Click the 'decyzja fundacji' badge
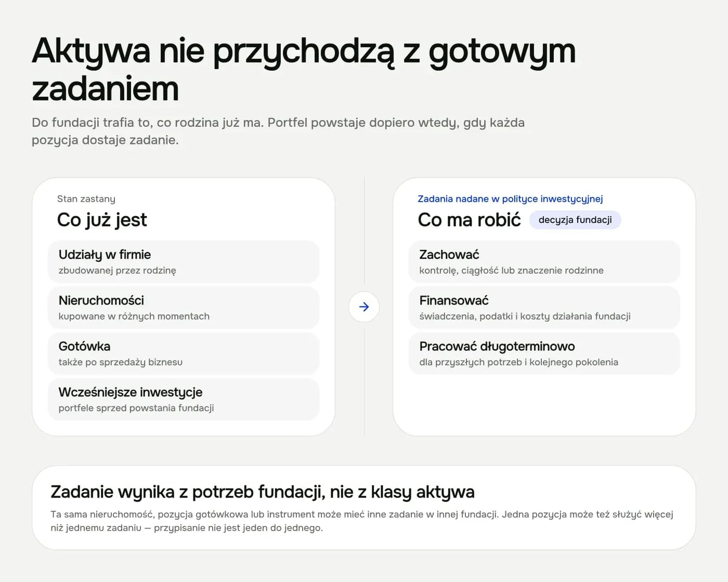The image size is (728, 582). [575, 220]
